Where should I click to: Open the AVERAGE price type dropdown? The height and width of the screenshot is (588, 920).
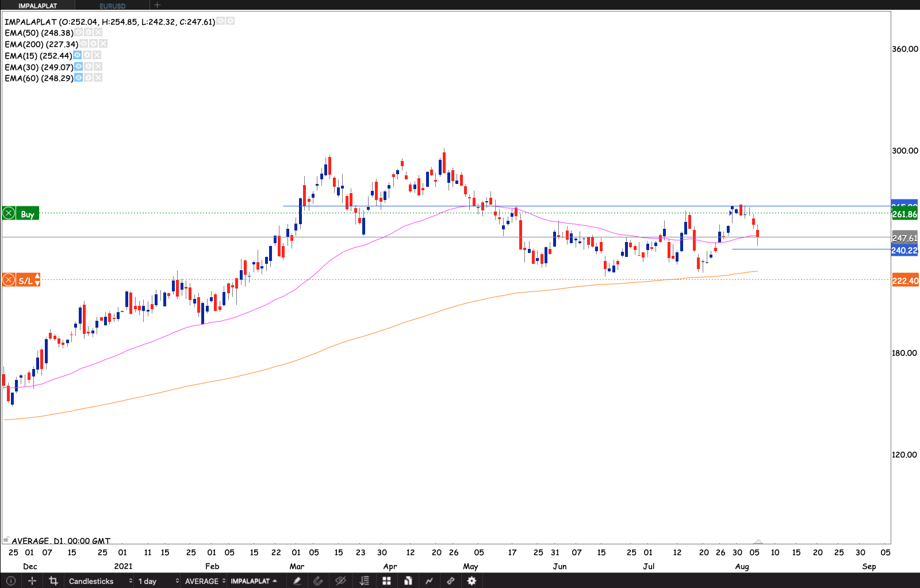click(205, 581)
